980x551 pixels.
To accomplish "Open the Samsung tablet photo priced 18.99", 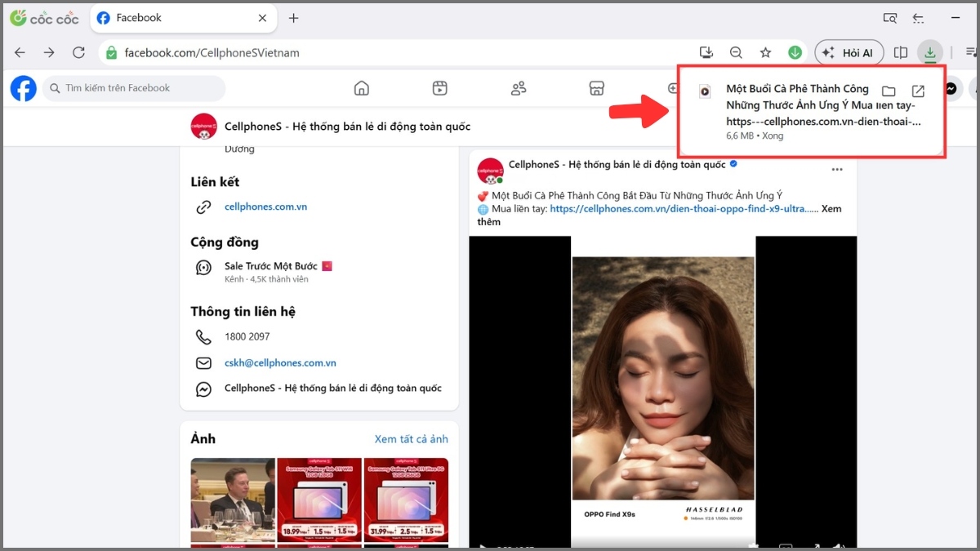I will (319, 500).
